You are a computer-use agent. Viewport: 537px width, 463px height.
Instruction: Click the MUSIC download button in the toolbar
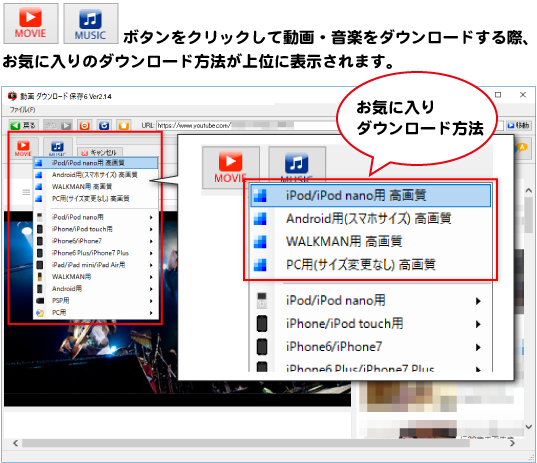58,148
